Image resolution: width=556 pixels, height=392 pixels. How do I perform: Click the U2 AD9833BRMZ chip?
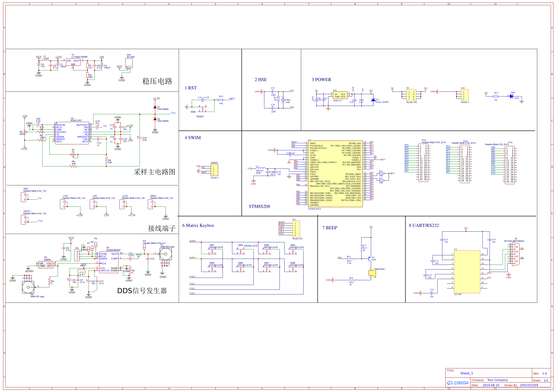pyautogui.click(x=109, y=262)
